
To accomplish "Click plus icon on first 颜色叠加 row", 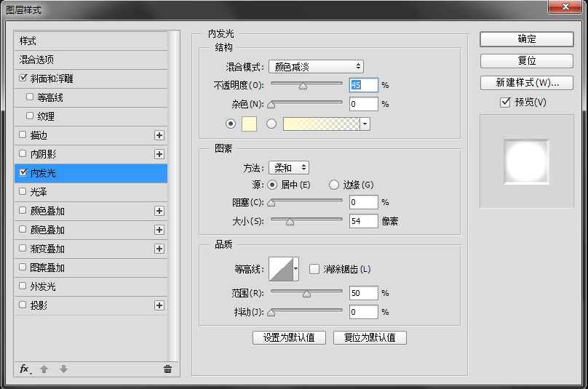I will 159,211.
